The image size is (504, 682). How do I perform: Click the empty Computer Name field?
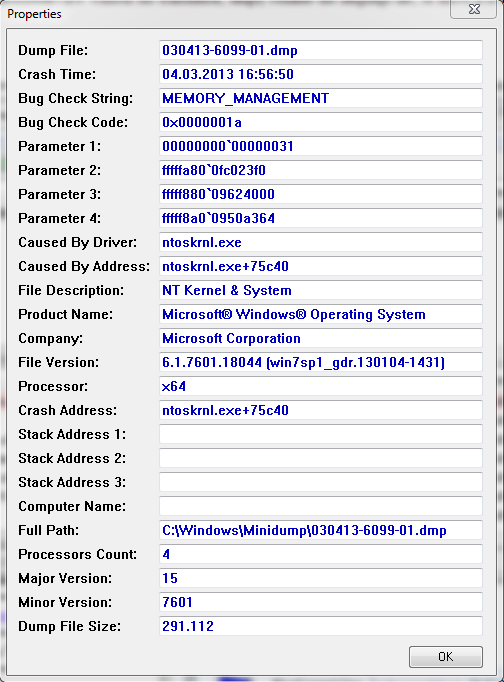pyautogui.click(x=321, y=506)
